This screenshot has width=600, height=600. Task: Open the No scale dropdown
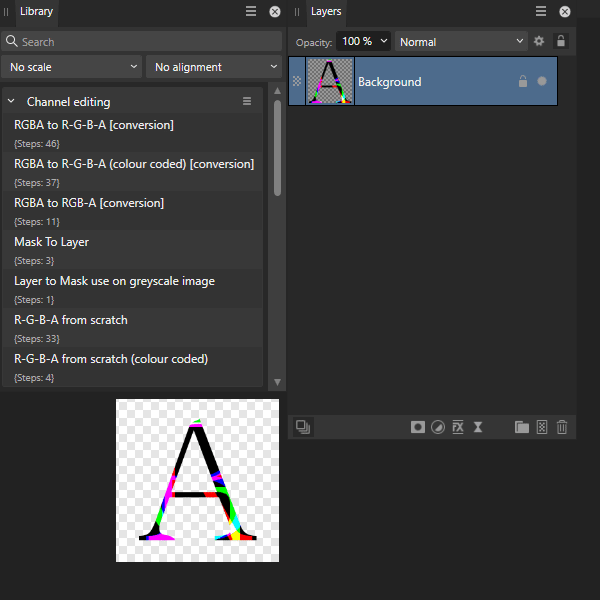point(72,67)
